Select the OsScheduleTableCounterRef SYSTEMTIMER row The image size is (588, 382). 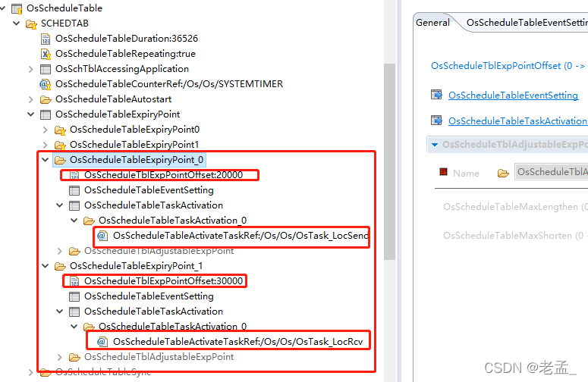tap(169, 84)
